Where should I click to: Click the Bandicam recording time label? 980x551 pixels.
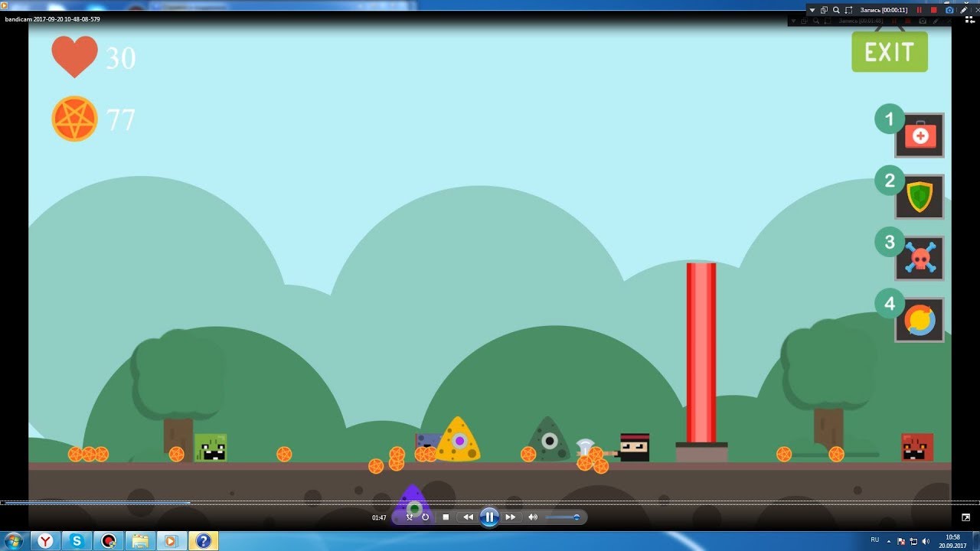click(x=884, y=10)
